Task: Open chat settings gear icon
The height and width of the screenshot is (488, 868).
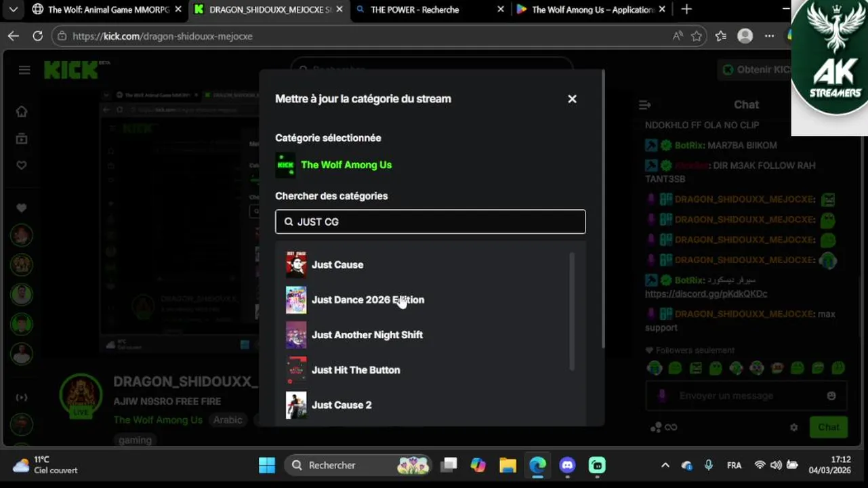Action: tap(794, 428)
